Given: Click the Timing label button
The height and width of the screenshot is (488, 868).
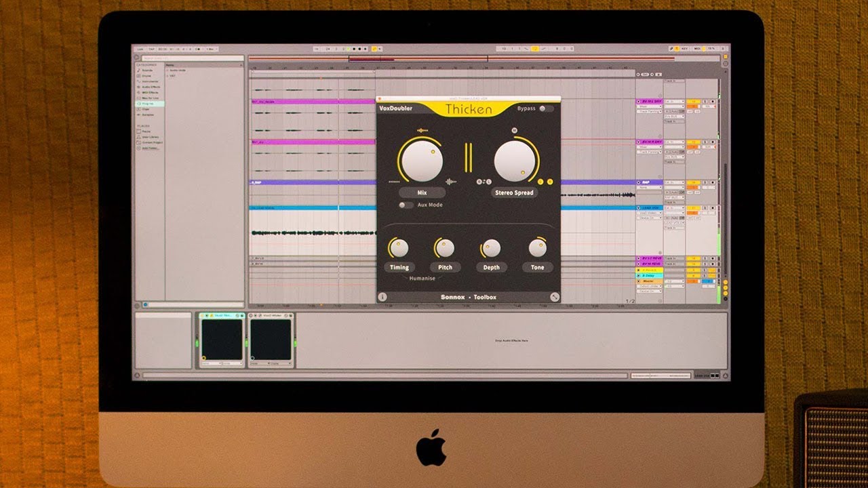Looking at the screenshot, I should click(399, 267).
